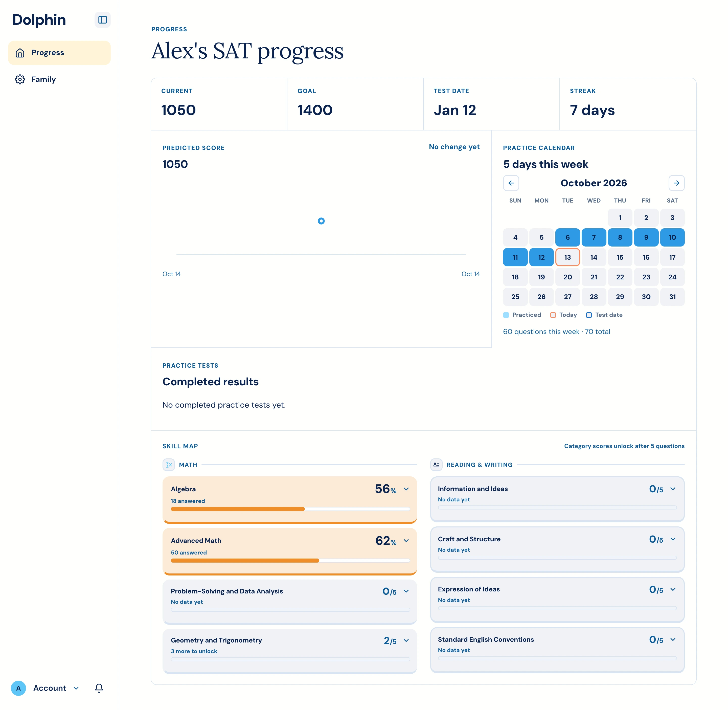This screenshot has width=728, height=710.
Task: Click the Algebra progress bar
Action: [290, 509]
